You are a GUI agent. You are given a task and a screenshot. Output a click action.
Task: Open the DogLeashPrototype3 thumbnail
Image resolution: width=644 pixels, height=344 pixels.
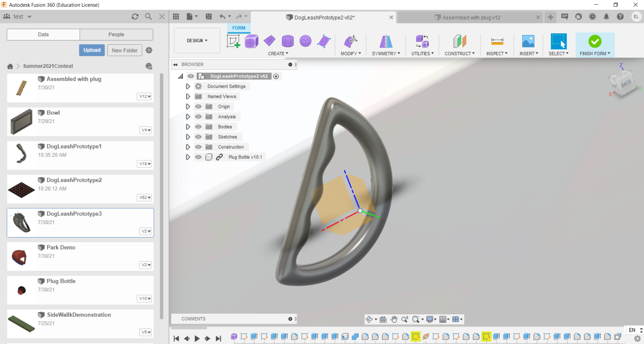[21, 222]
